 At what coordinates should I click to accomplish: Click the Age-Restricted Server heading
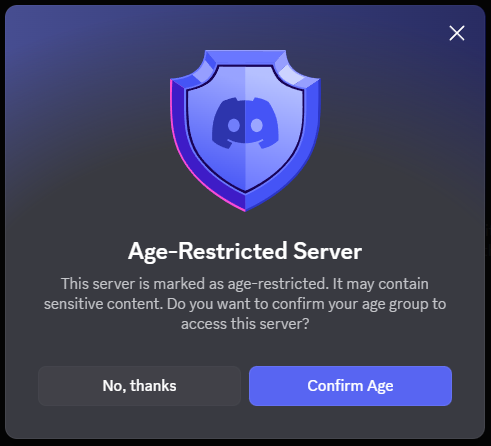click(x=245, y=252)
